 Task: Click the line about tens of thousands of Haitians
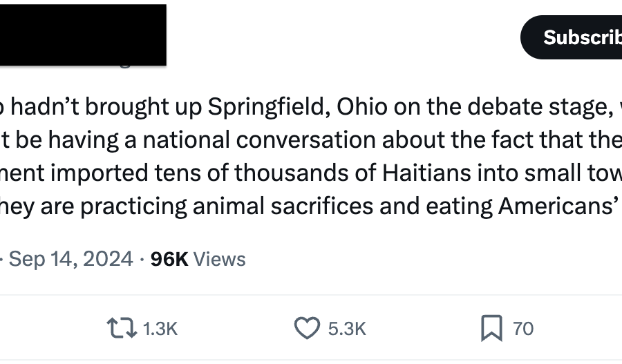[x=311, y=173]
